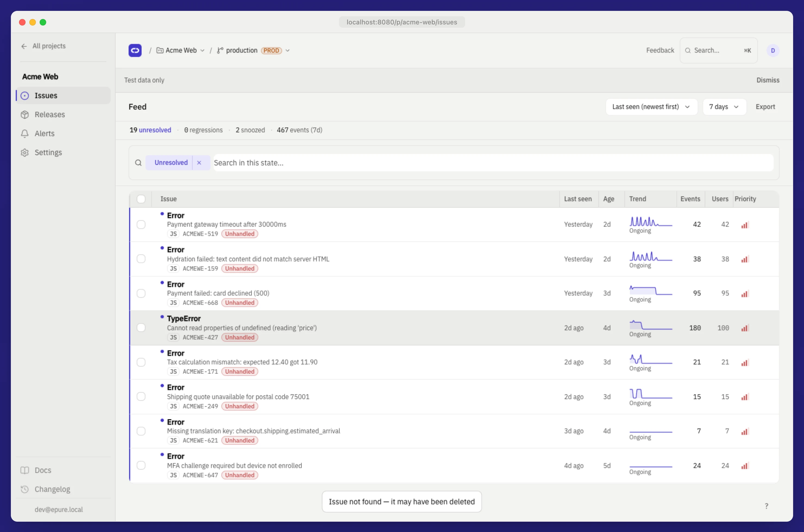Click the trend sparkline for Payment gateway timeout

coord(651,221)
